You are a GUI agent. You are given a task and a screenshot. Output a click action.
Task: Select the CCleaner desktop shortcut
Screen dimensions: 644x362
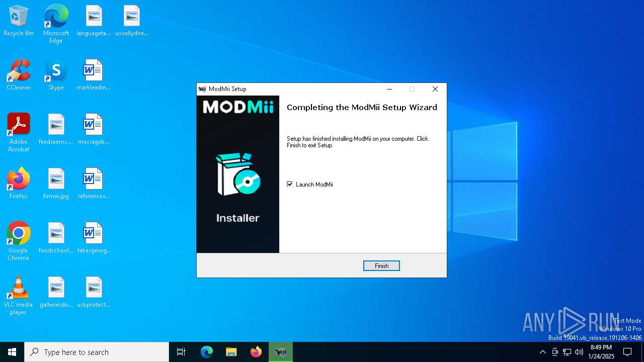click(x=19, y=75)
